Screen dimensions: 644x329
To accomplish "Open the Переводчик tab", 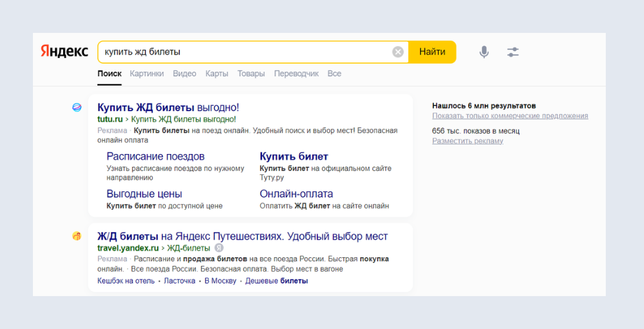I will [296, 74].
